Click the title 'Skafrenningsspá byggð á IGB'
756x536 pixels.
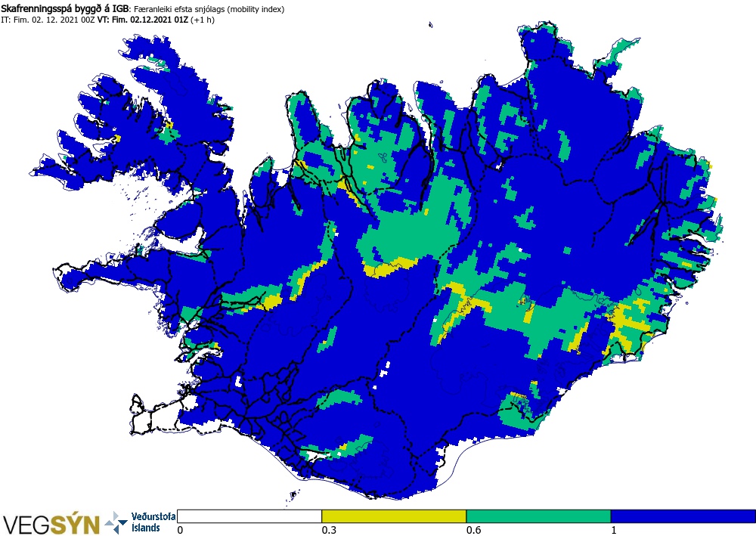(x=64, y=8)
